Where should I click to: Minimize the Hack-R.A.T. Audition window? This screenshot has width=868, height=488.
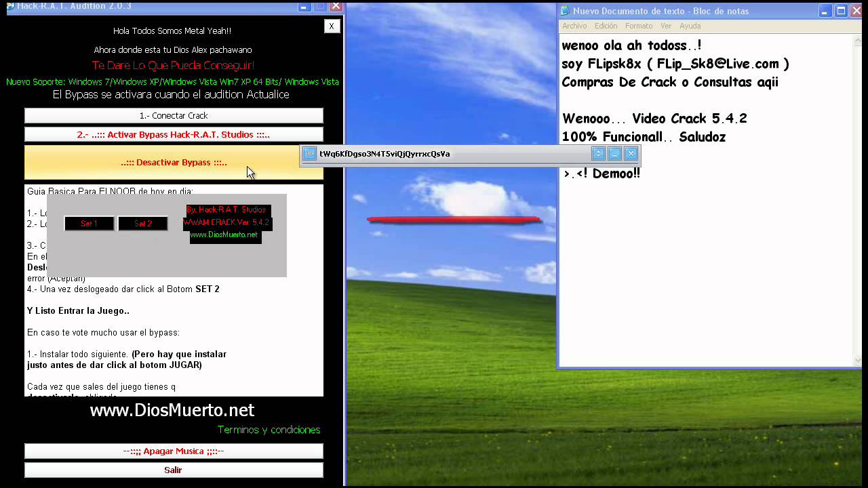click(304, 6)
